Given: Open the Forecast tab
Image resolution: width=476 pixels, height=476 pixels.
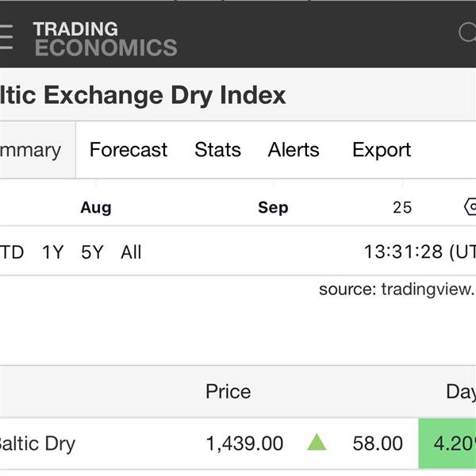Looking at the screenshot, I should [x=129, y=150].
